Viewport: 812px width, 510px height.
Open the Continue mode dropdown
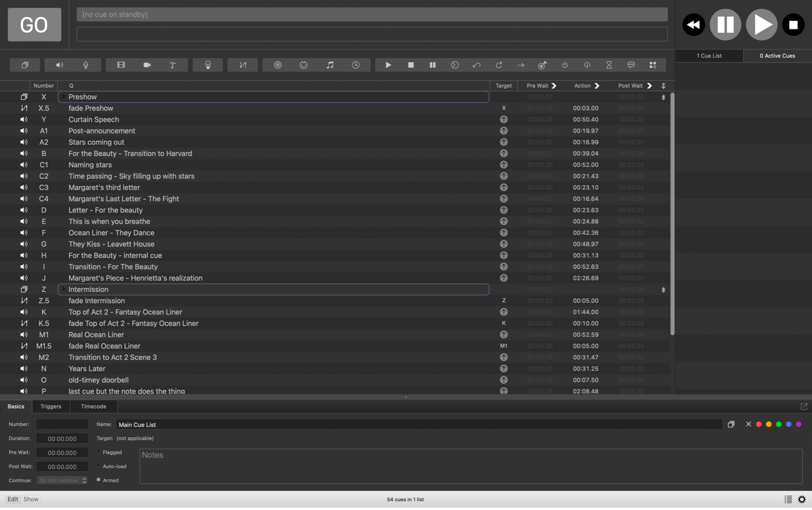[x=62, y=480]
